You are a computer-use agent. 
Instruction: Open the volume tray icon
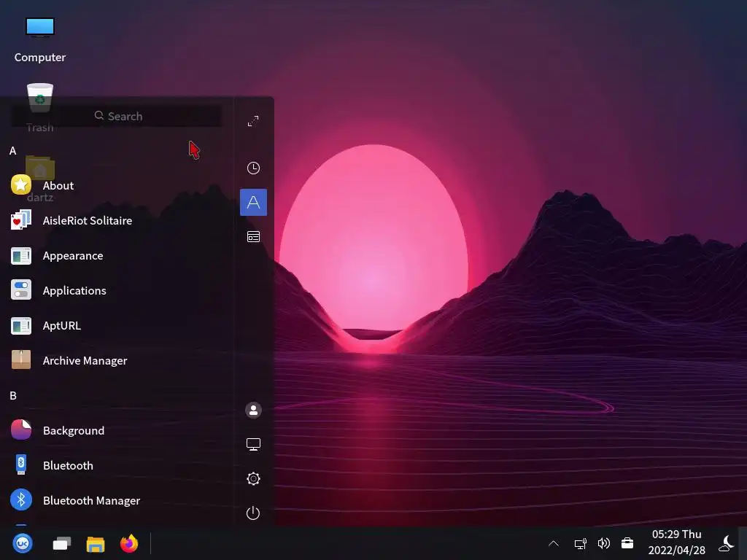(x=603, y=543)
